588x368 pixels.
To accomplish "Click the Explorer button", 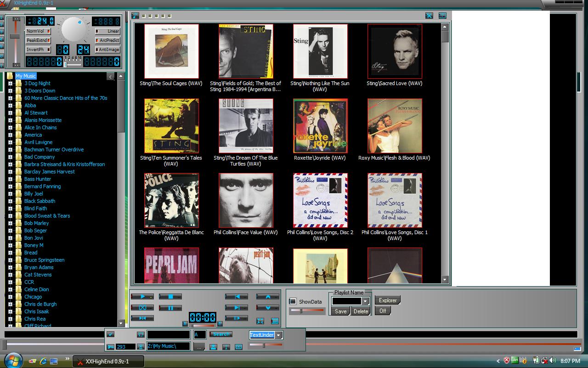I will [388, 300].
